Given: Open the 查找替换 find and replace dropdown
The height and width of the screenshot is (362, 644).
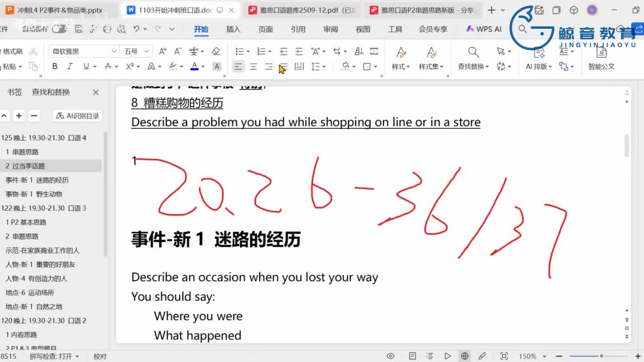Looking at the screenshot, I should [x=473, y=66].
